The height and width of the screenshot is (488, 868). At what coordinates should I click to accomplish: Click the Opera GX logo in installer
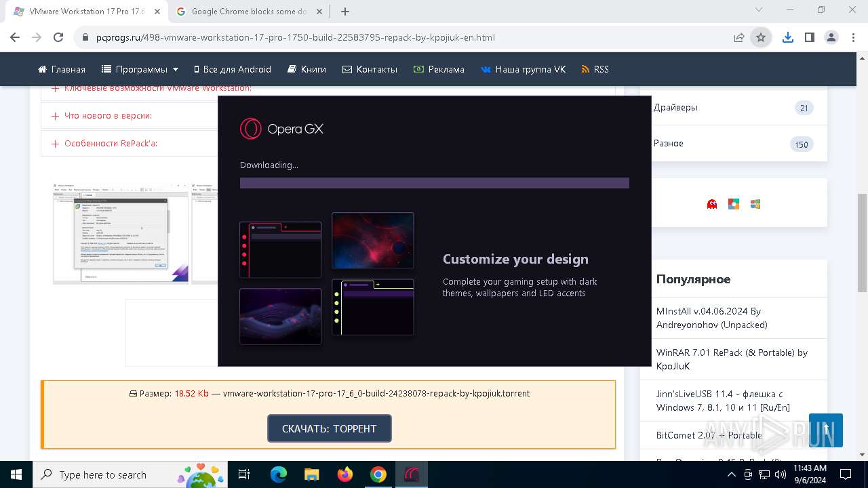click(281, 129)
